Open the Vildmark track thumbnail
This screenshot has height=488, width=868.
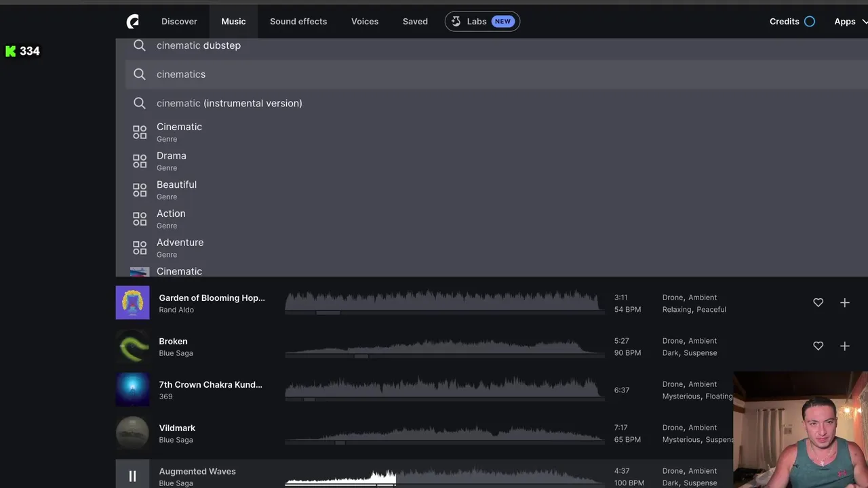132,433
